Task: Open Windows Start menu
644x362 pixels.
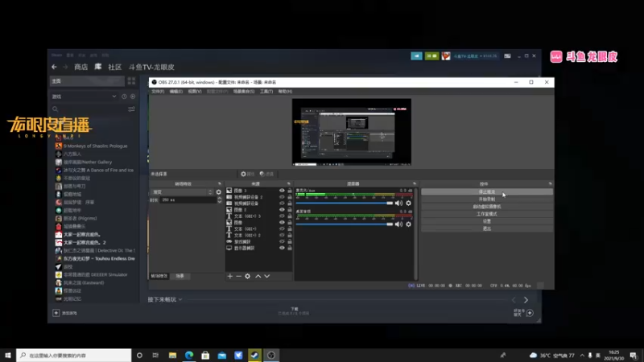Action: coord(8,355)
